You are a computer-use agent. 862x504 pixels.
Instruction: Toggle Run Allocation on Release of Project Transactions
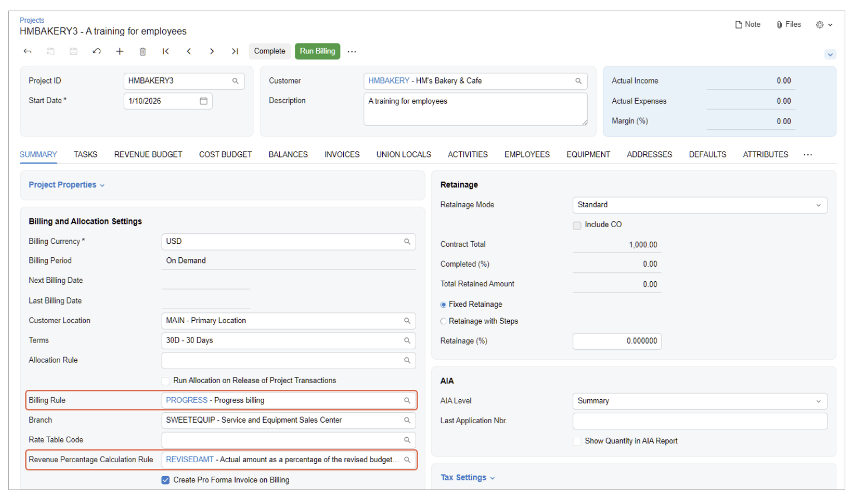165,381
